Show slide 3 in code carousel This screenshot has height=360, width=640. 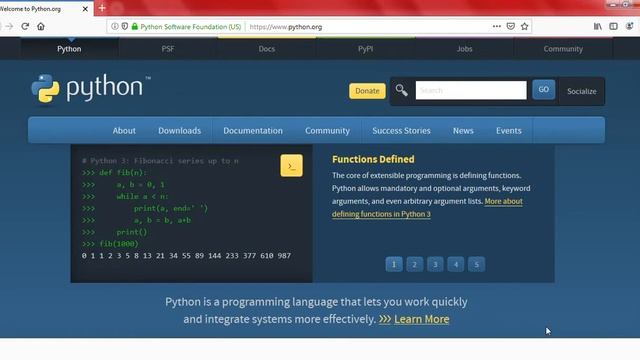point(435,264)
